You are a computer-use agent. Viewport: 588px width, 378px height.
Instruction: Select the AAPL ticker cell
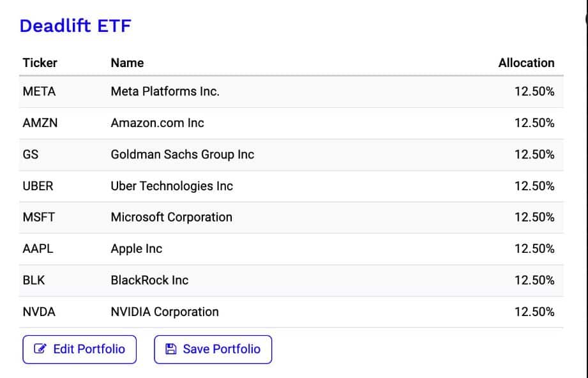click(x=38, y=248)
